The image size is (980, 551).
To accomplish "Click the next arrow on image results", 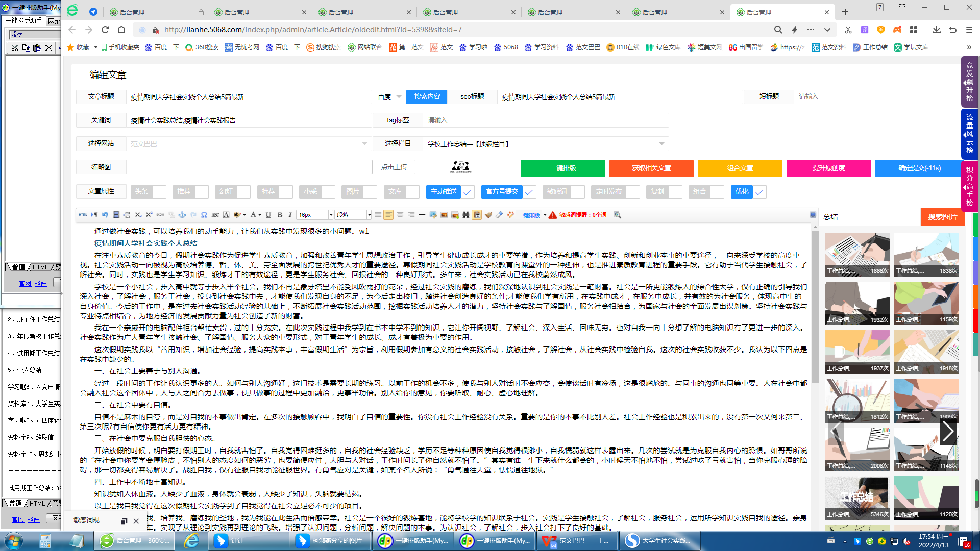I will pos(948,432).
